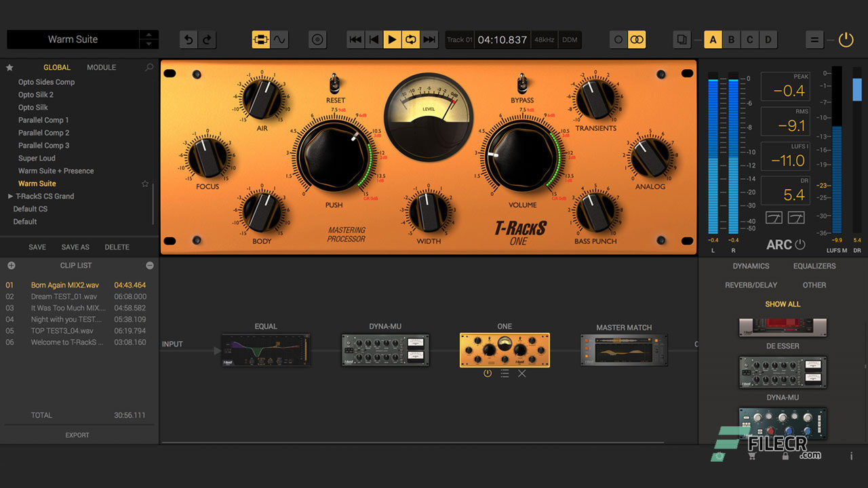Toggle the ARC power button

(x=800, y=245)
